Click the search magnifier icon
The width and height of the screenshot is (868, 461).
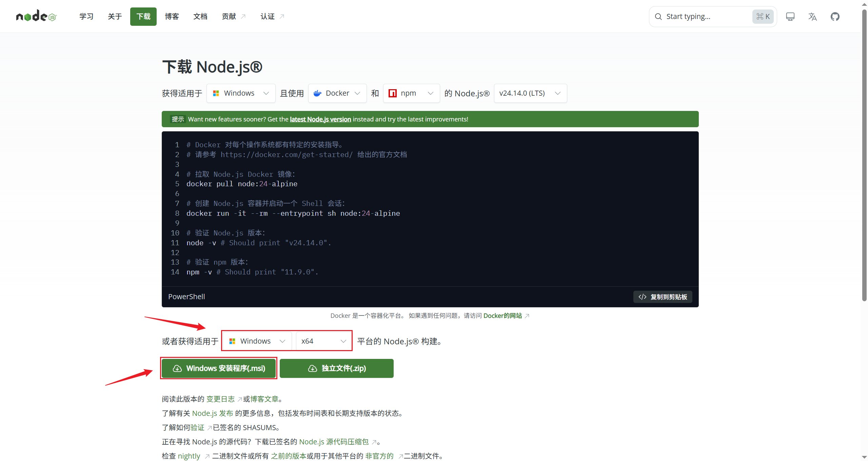[x=658, y=17]
